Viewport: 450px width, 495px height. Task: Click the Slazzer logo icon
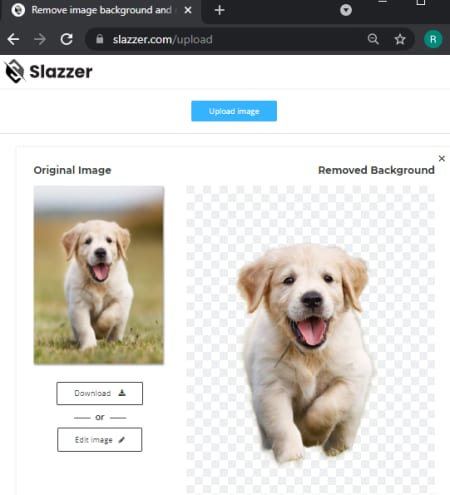[x=15, y=71]
